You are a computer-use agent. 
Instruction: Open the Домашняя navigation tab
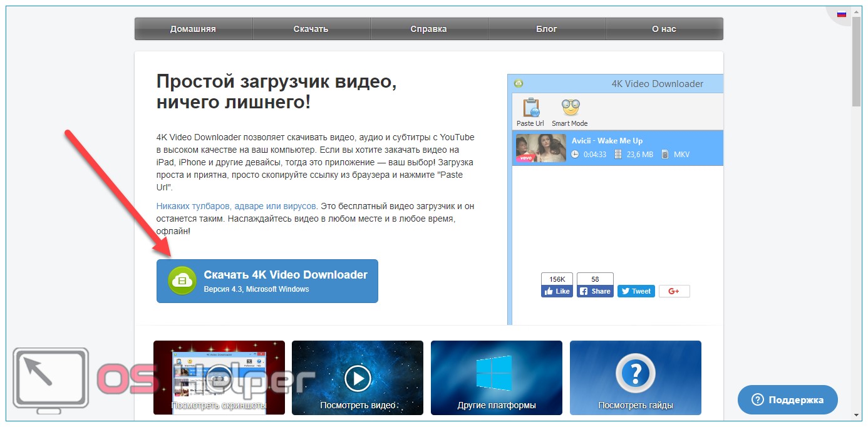(193, 29)
